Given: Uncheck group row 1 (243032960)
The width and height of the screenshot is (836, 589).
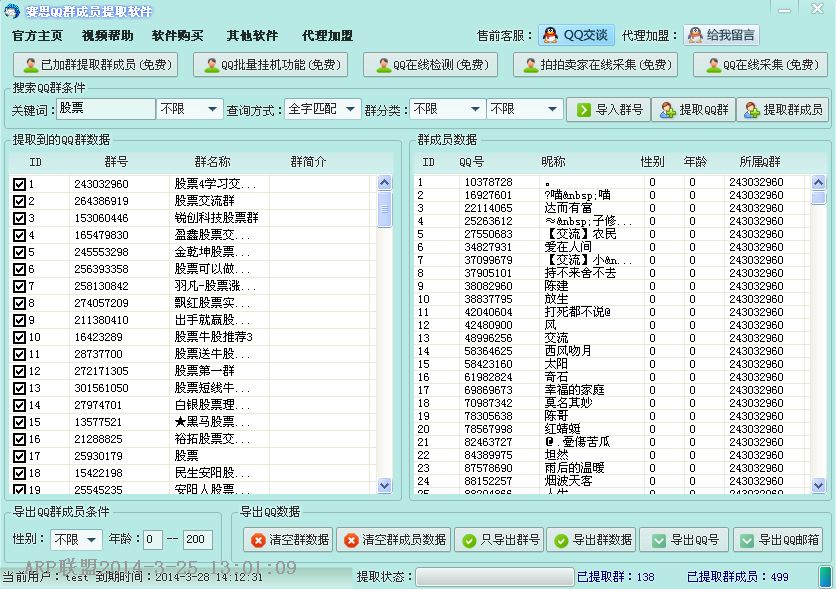Looking at the screenshot, I should 19,184.
